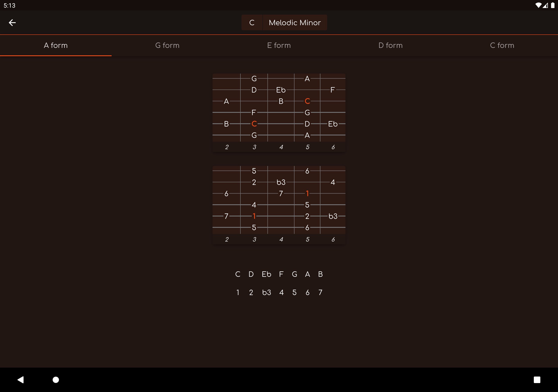This screenshot has width=558, height=392.
Task: Tap the battery status icon
Action: (x=552, y=5)
